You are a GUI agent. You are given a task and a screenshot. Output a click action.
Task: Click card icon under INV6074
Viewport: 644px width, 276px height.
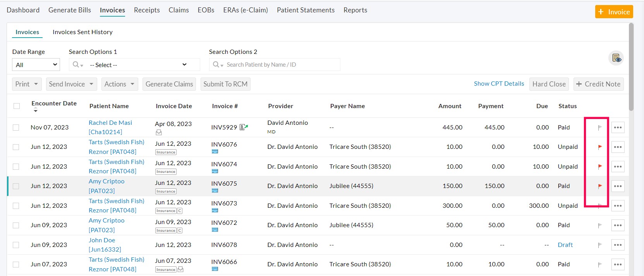pyautogui.click(x=215, y=171)
